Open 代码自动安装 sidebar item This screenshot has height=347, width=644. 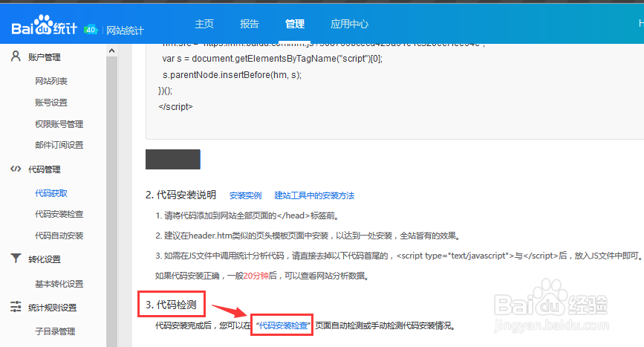(59, 236)
